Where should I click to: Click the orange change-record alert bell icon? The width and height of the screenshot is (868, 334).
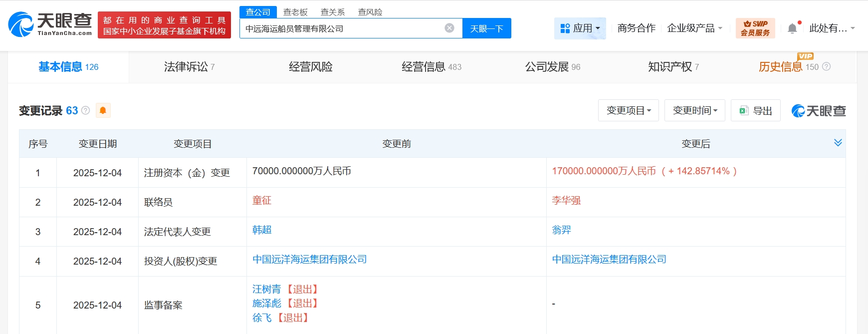tap(103, 110)
